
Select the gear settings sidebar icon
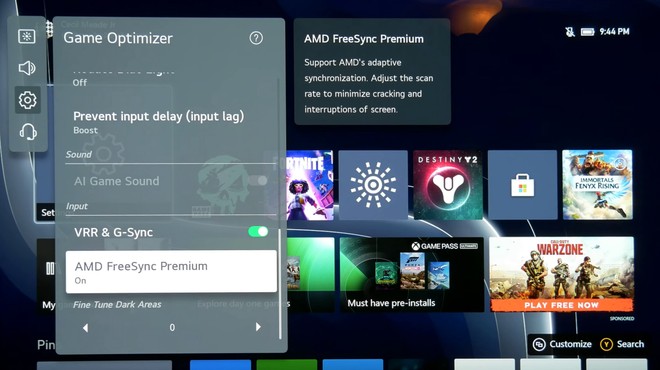pos(27,100)
